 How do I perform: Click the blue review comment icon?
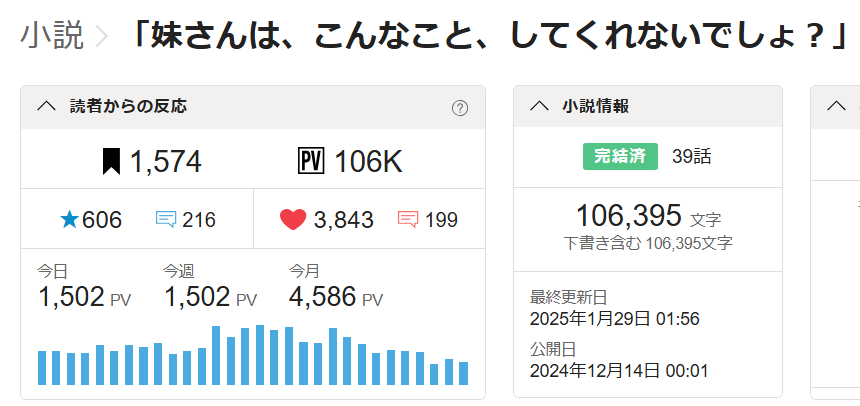166,220
